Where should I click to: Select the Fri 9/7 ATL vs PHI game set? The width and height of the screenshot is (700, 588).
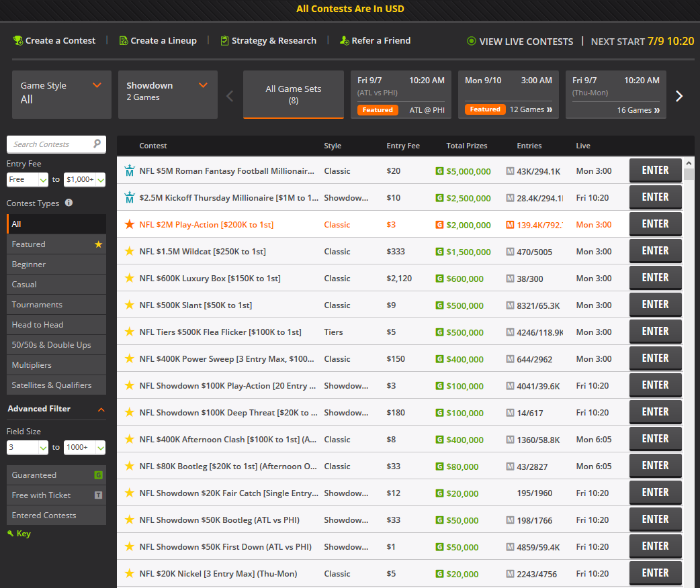401,95
